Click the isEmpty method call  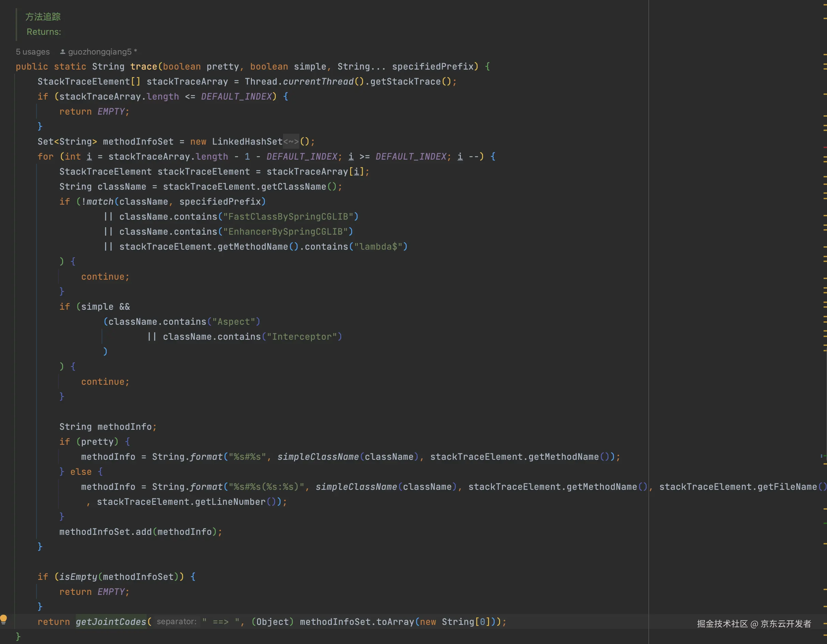point(78,576)
